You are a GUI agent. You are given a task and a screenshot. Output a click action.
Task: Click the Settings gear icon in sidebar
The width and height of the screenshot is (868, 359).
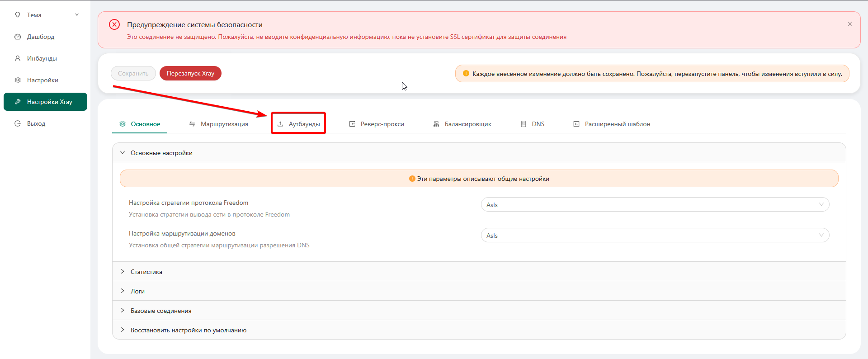(x=18, y=80)
